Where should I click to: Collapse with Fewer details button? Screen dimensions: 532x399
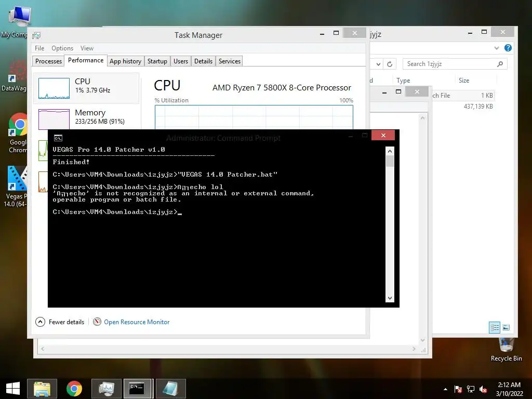click(60, 322)
